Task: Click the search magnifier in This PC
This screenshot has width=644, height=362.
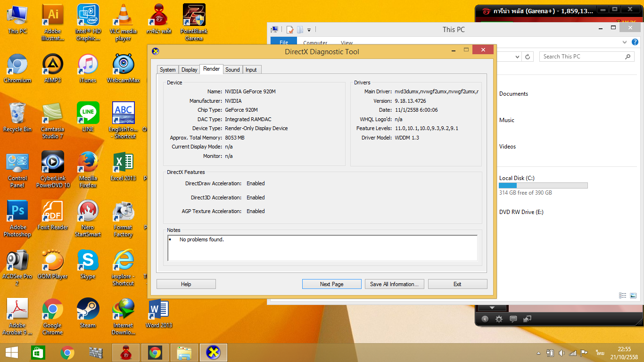Action: click(x=627, y=57)
